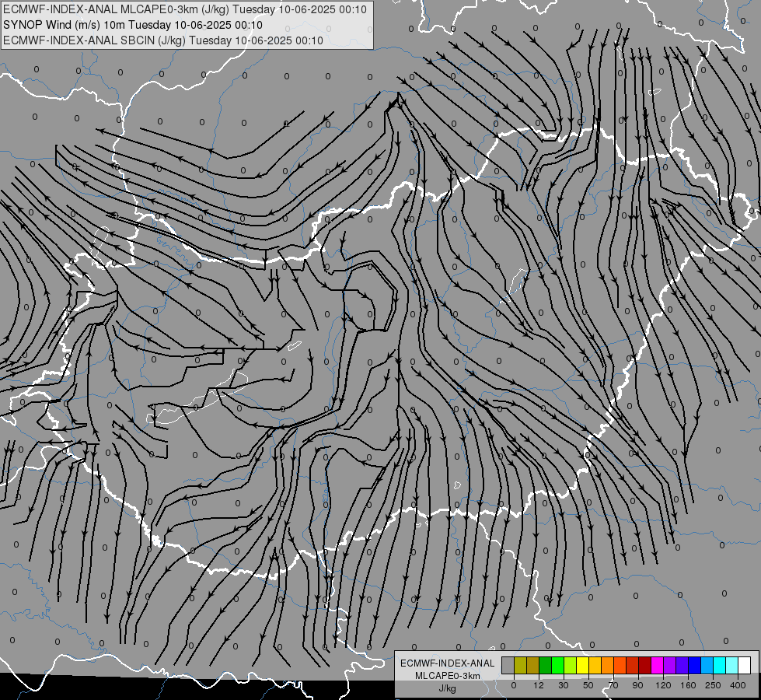
Task: Select the bright green legend swatch
Action: tap(557, 665)
